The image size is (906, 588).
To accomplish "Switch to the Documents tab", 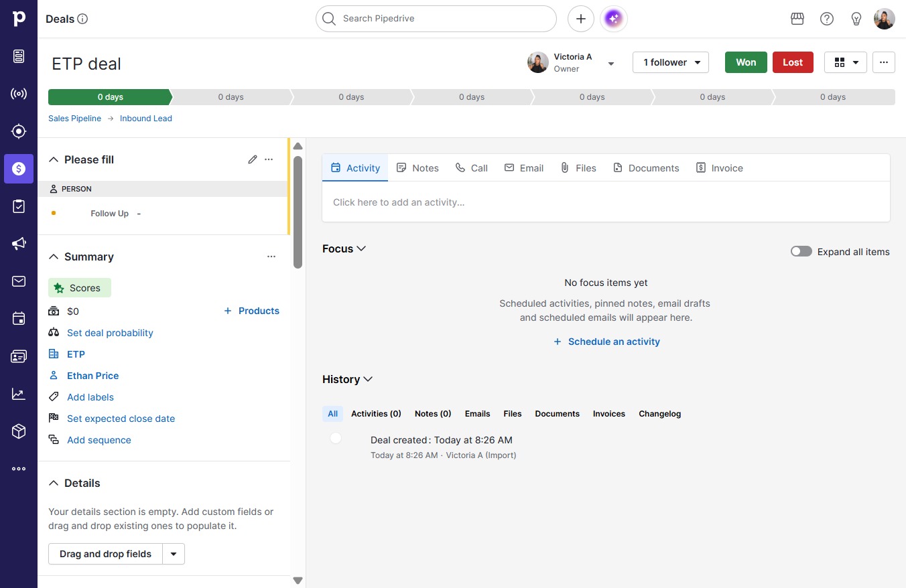I will click(x=646, y=168).
